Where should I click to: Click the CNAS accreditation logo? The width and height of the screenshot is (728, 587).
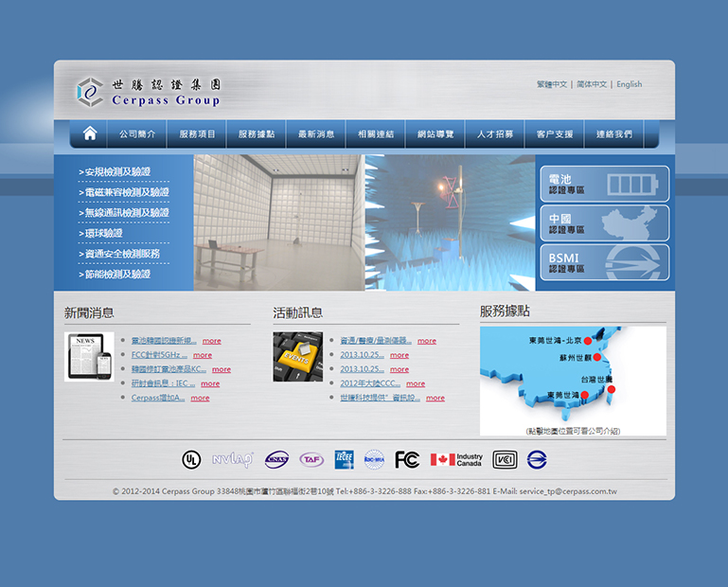click(276, 460)
